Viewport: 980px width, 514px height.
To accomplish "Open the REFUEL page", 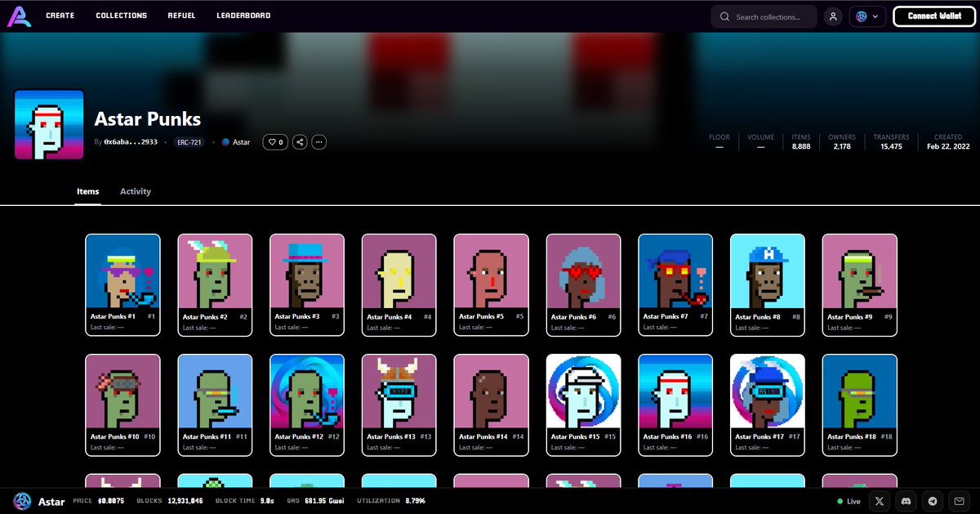I will click(x=181, y=16).
